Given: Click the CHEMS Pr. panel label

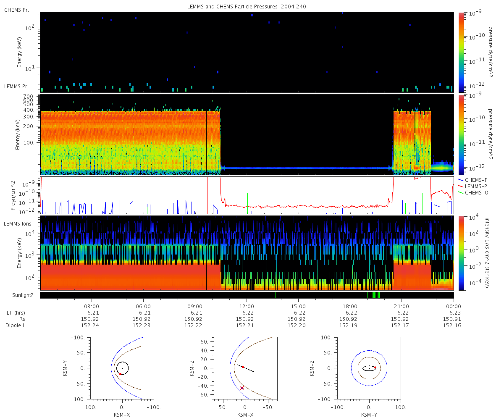Looking at the screenshot, I should pos(16,10).
